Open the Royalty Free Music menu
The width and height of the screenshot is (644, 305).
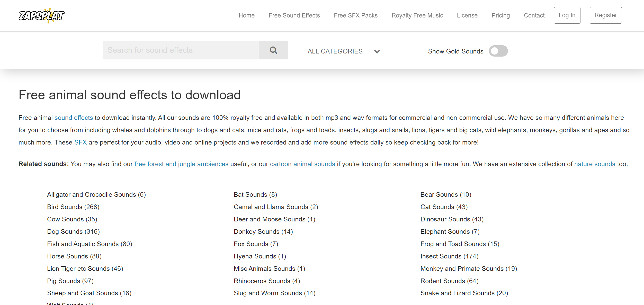click(x=417, y=15)
